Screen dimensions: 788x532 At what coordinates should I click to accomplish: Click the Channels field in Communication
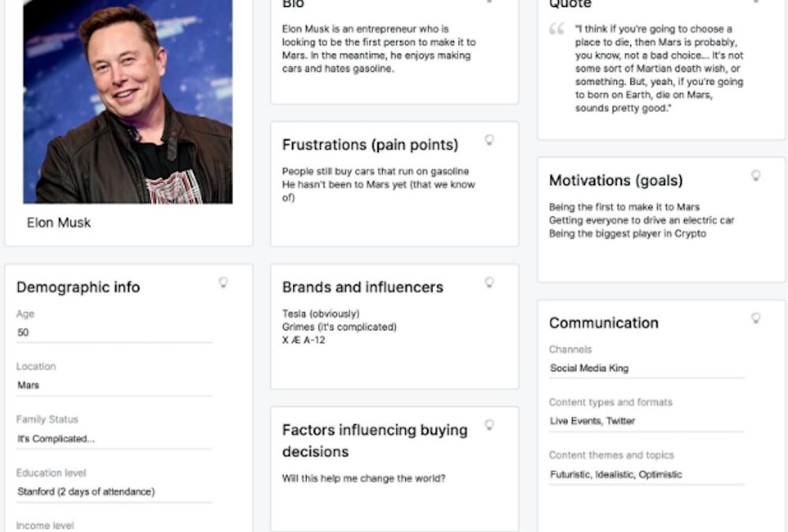click(646, 368)
